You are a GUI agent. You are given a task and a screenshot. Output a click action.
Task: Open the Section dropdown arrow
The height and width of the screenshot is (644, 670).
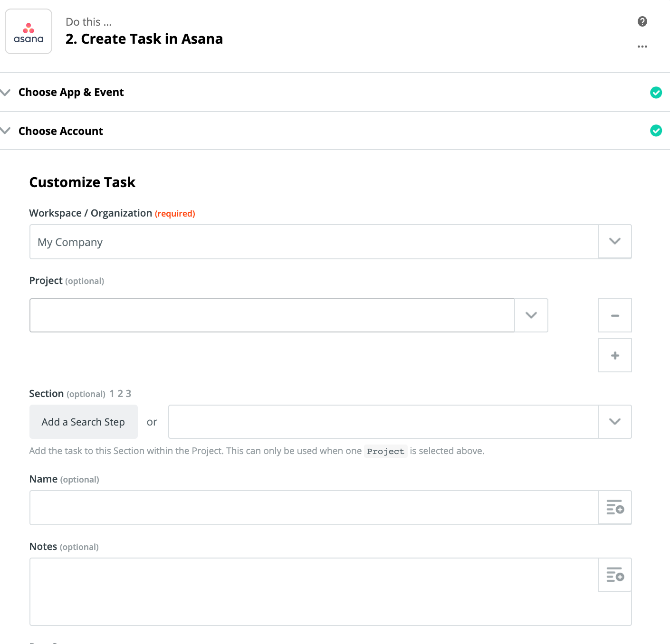point(615,422)
